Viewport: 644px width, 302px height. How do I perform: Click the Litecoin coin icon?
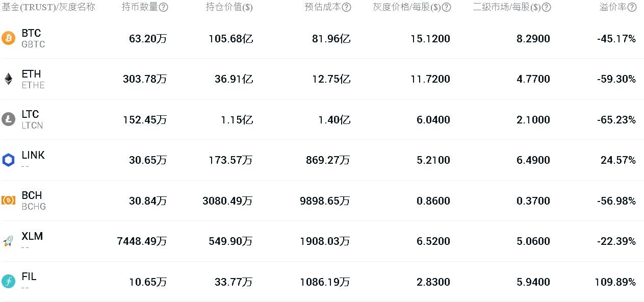9,119
